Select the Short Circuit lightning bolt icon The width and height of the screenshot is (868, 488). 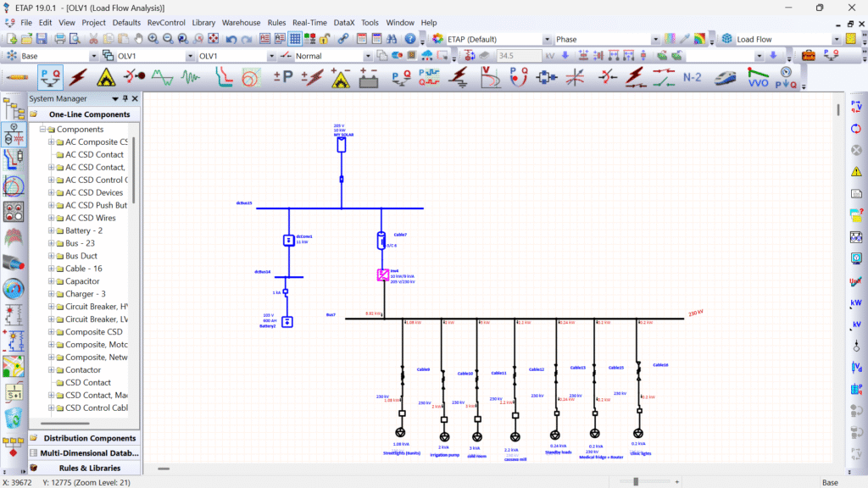tap(78, 77)
